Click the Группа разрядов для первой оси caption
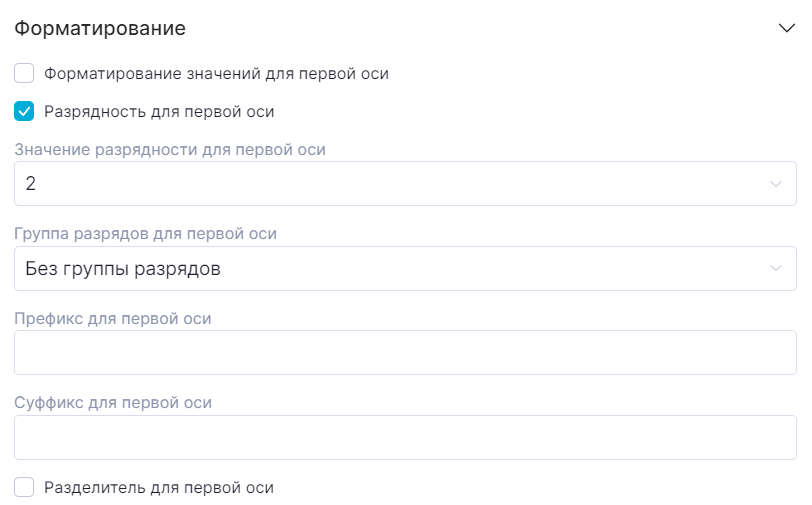Viewport: 812px width, 505px height. (146, 234)
